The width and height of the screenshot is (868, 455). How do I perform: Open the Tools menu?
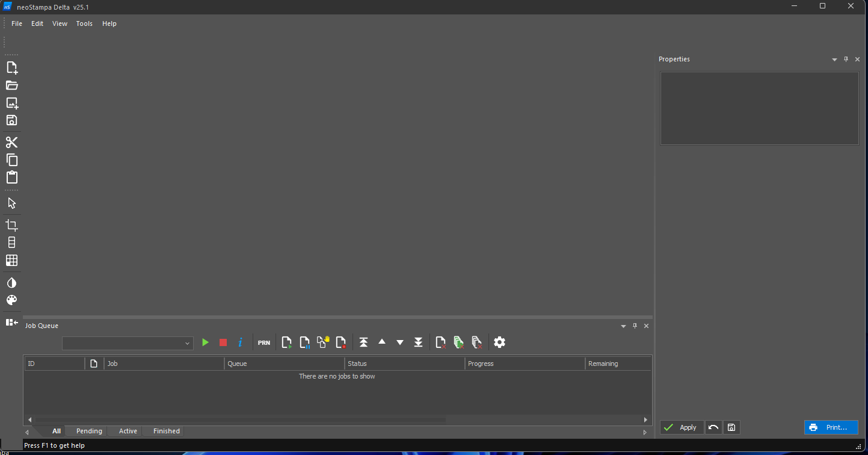point(84,23)
